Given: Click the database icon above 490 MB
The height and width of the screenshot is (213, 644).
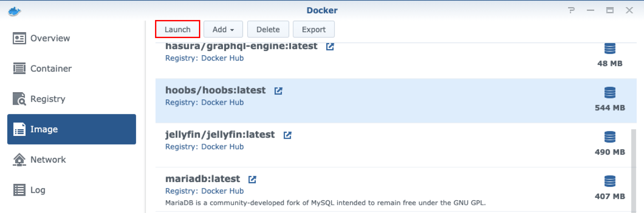Looking at the screenshot, I should (x=610, y=137).
